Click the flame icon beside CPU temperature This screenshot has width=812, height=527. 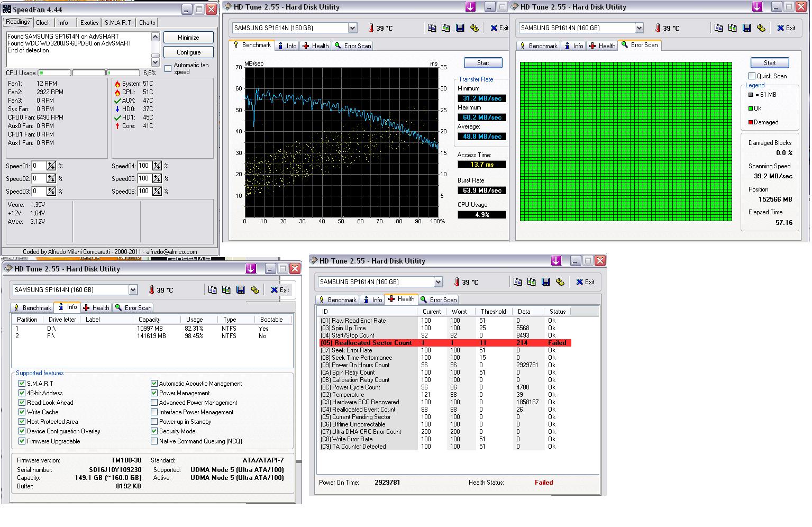tap(117, 92)
